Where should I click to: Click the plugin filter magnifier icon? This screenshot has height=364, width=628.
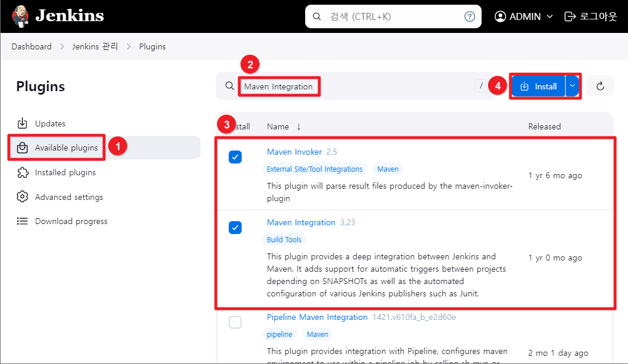[229, 86]
